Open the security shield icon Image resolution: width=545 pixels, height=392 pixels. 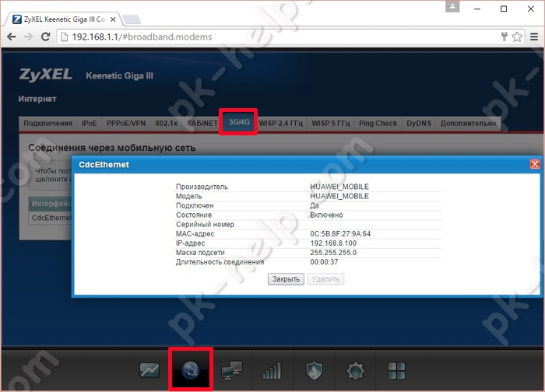pyautogui.click(x=315, y=370)
